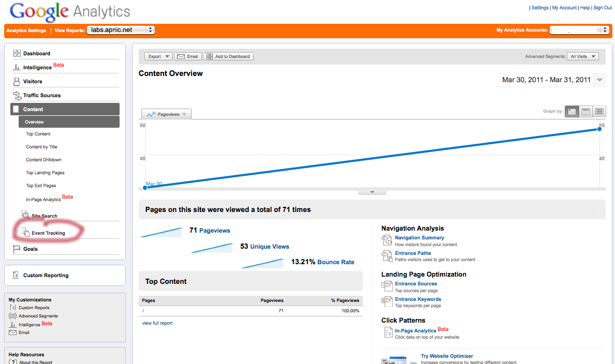
Task: Open Top Exit Pages in sidebar
Action: 41,186
